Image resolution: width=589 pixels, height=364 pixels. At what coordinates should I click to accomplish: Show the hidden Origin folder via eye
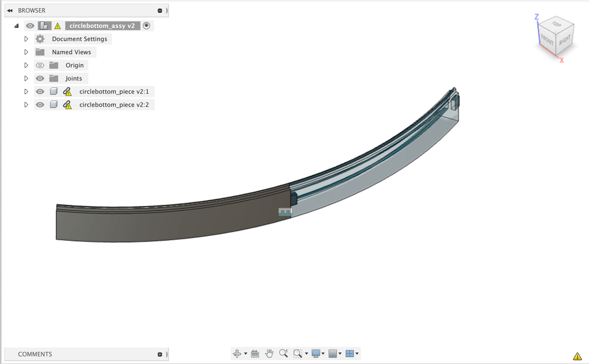click(40, 66)
